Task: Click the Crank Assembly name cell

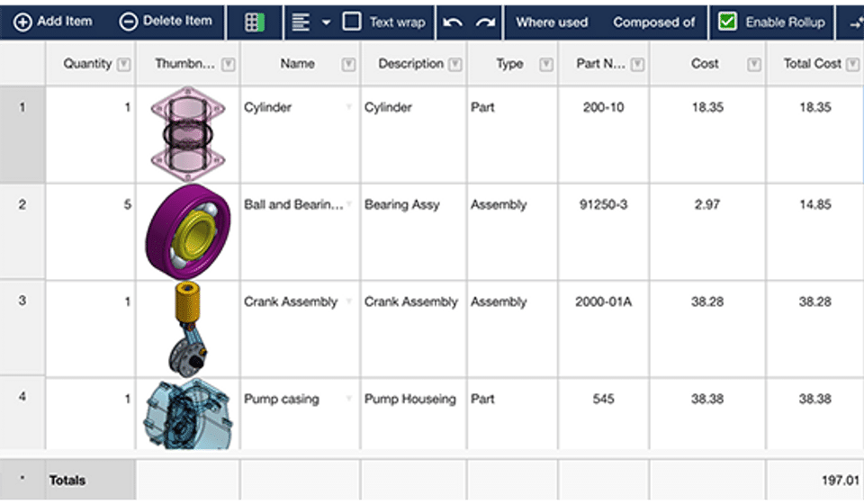Action: coord(301,328)
